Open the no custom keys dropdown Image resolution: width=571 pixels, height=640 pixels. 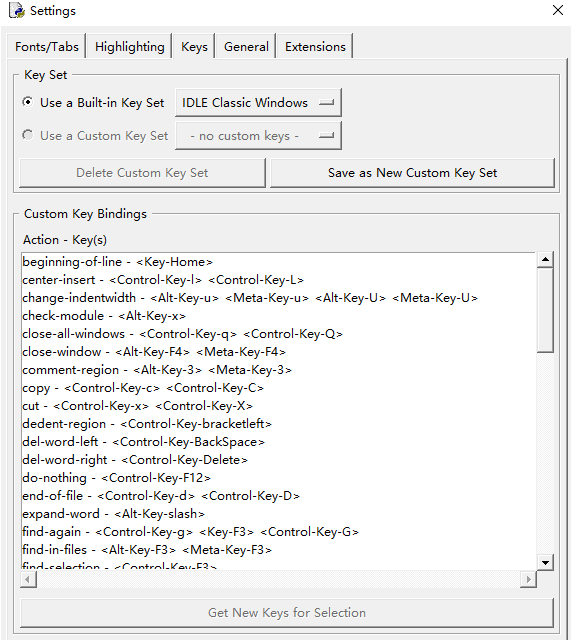(x=258, y=136)
